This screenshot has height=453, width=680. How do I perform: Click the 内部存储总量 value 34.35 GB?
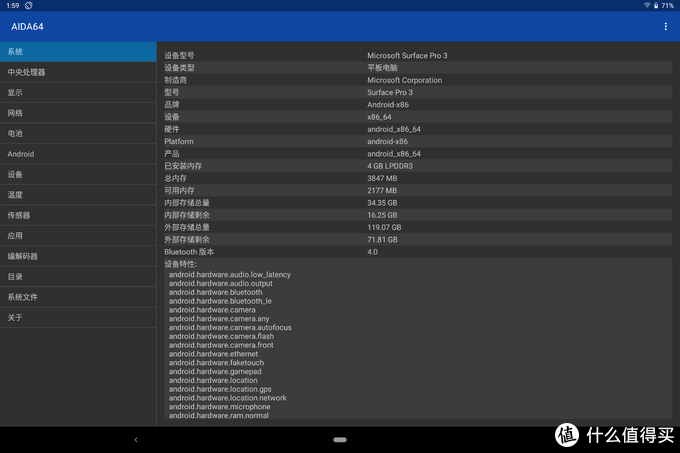[382, 203]
